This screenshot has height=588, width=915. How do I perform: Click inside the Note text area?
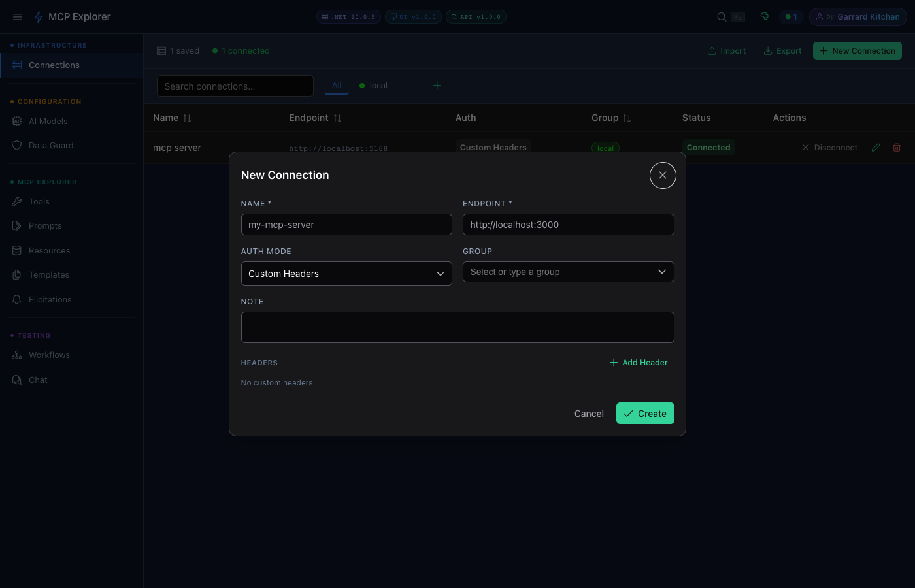(457, 327)
